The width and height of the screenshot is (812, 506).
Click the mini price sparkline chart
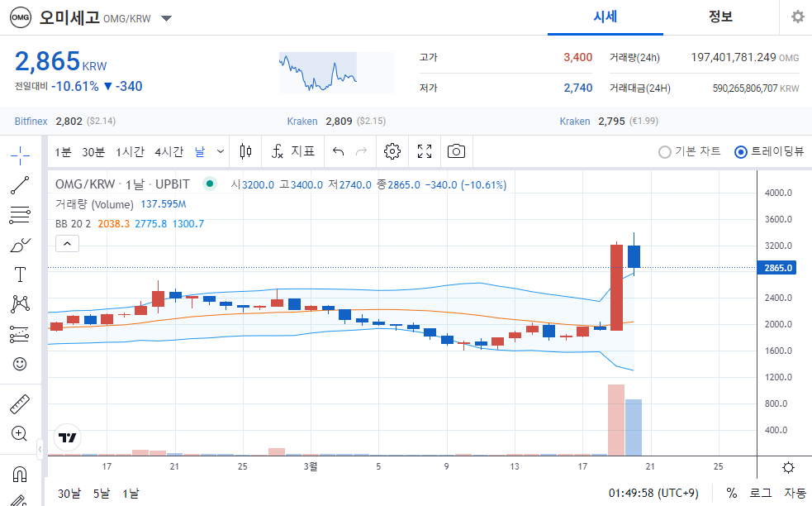point(336,73)
